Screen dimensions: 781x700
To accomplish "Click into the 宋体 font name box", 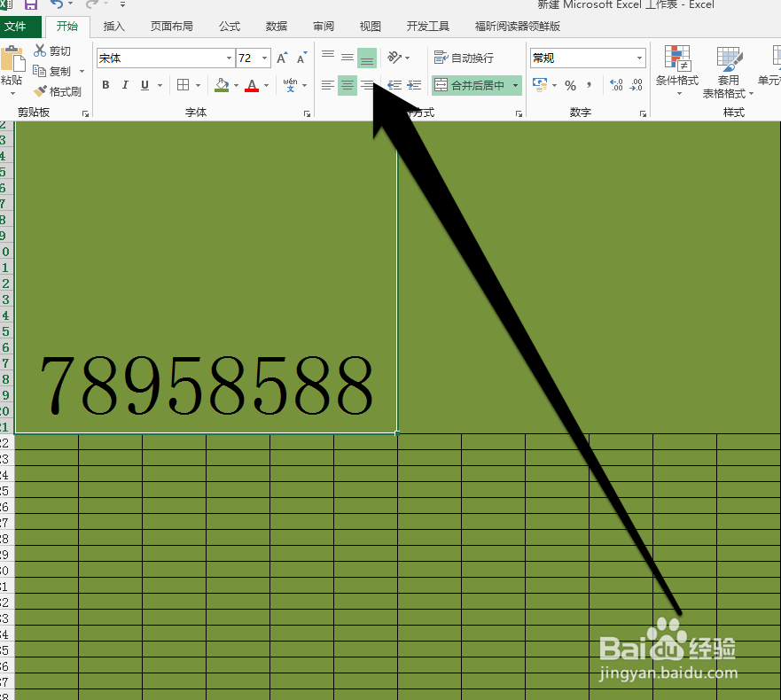I will pos(160,58).
